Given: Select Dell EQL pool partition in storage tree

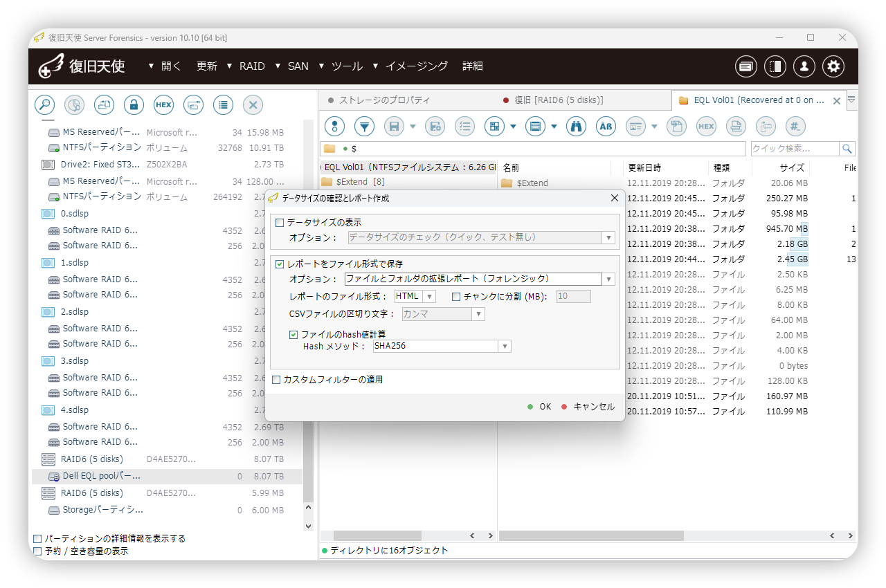Looking at the screenshot, I should (x=167, y=477).
